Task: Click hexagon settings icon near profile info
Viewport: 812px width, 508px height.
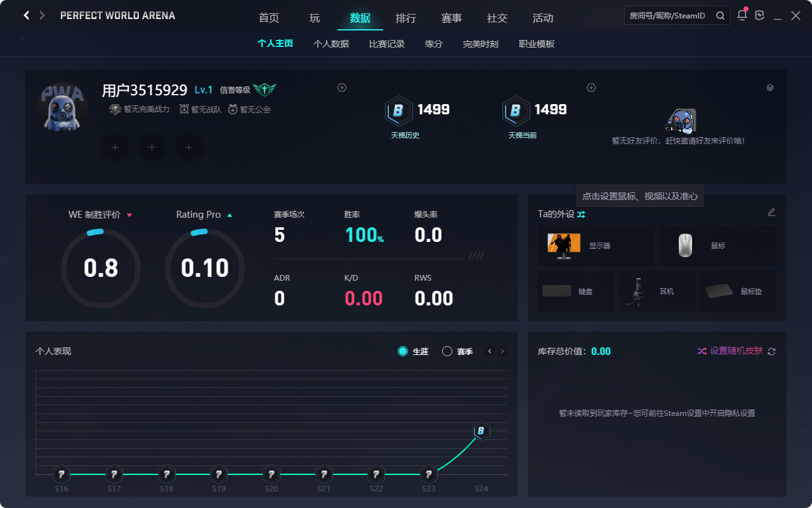Action: 342,88
